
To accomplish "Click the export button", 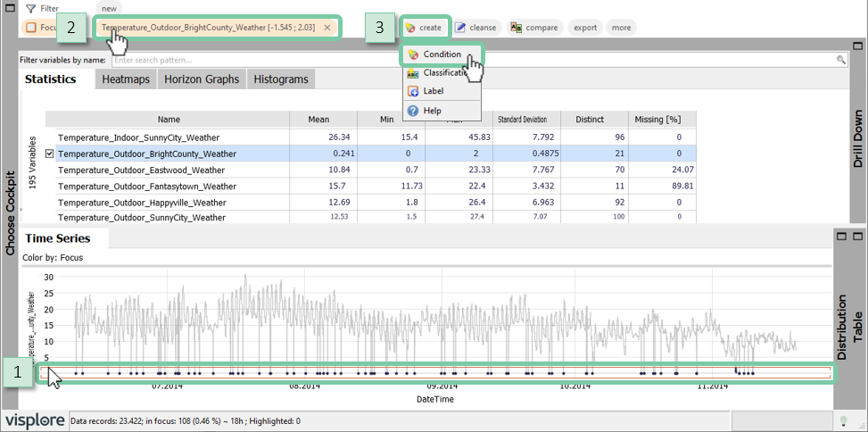I will tap(585, 28).
